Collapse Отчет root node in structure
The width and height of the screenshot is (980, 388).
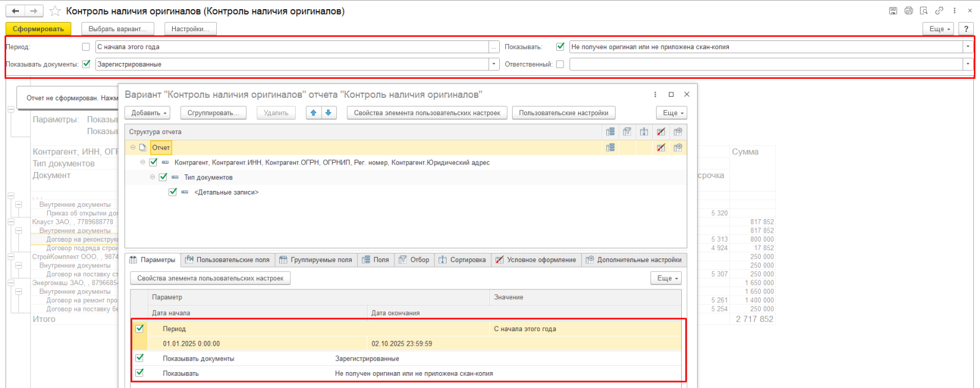point(133,147)
